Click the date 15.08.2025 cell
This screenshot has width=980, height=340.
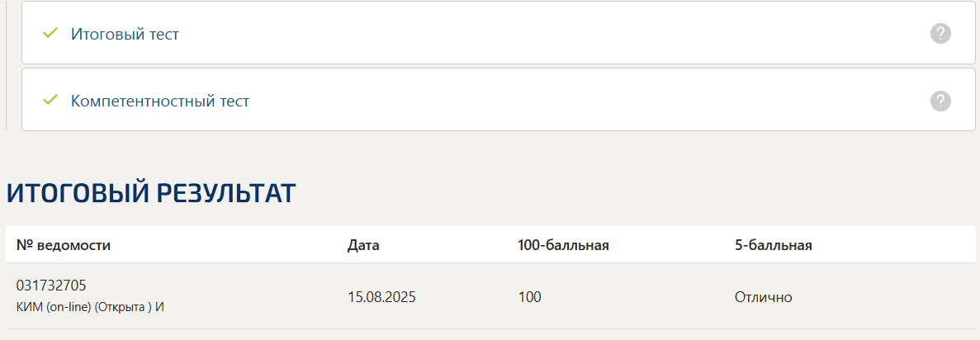[382, 297]
